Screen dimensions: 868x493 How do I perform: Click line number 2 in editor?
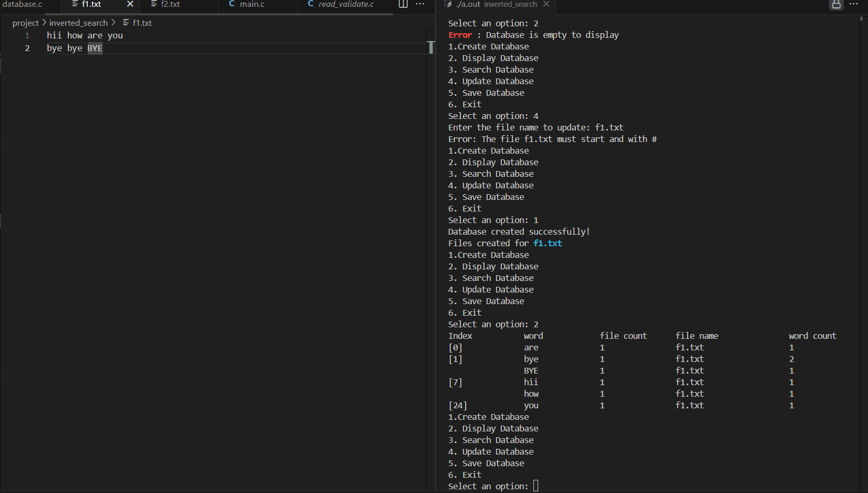27,48
